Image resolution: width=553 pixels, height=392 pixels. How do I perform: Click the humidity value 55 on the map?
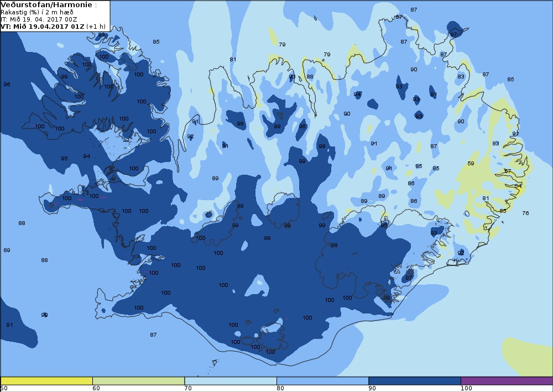pos(503,211)
